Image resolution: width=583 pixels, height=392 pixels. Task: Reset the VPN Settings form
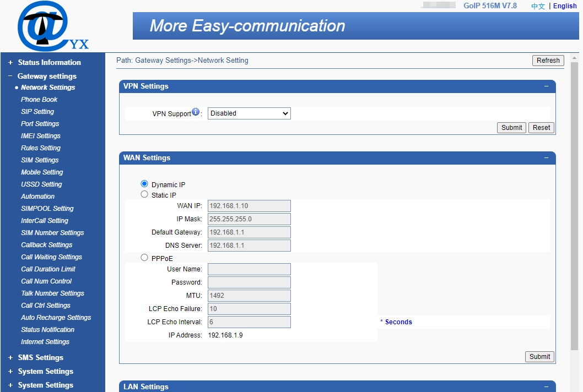[x=541, y=127]
